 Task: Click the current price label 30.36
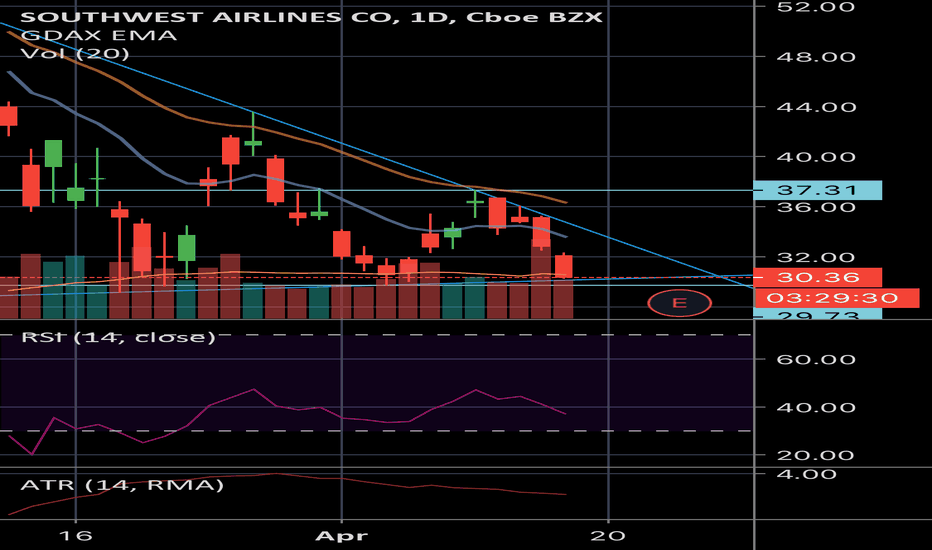tap(817, 277)
